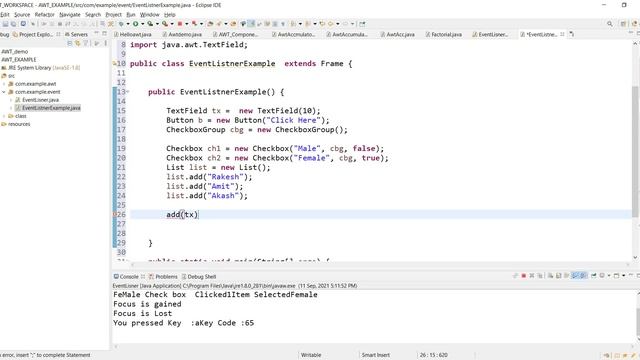Open the Debug button dropdown arrow
The image size is (640, 360).
pos(128,24)
